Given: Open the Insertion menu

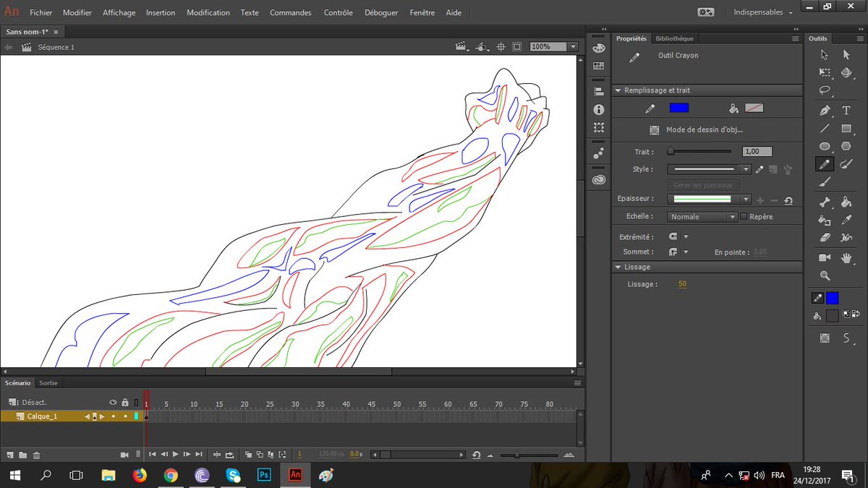Looking at the screenshot, I should pyautogui.click(x=161, y=12).
